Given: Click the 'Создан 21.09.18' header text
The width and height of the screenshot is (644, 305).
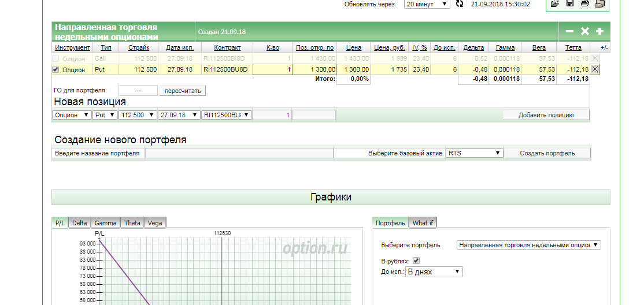Looking at the screenshot, I should (222, 32).
